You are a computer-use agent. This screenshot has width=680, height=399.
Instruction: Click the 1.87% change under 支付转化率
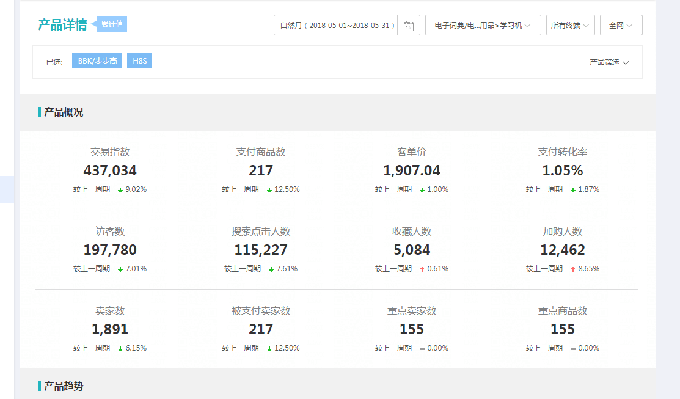tap(588, 189)
